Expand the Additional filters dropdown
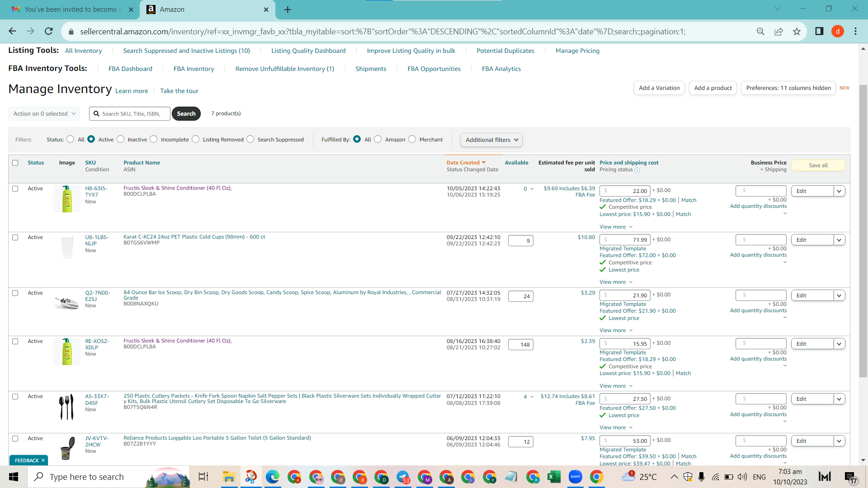Screen dimensions: 868x488 [491, 140]
